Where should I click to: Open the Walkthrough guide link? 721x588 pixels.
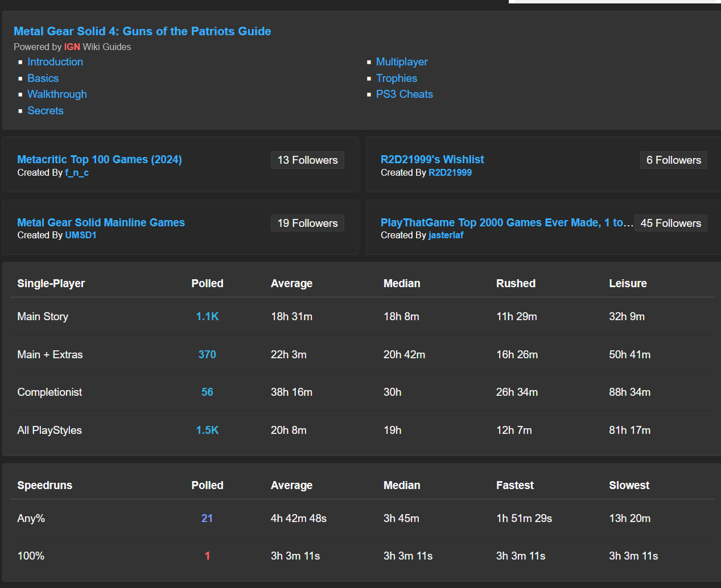point(57,94)
